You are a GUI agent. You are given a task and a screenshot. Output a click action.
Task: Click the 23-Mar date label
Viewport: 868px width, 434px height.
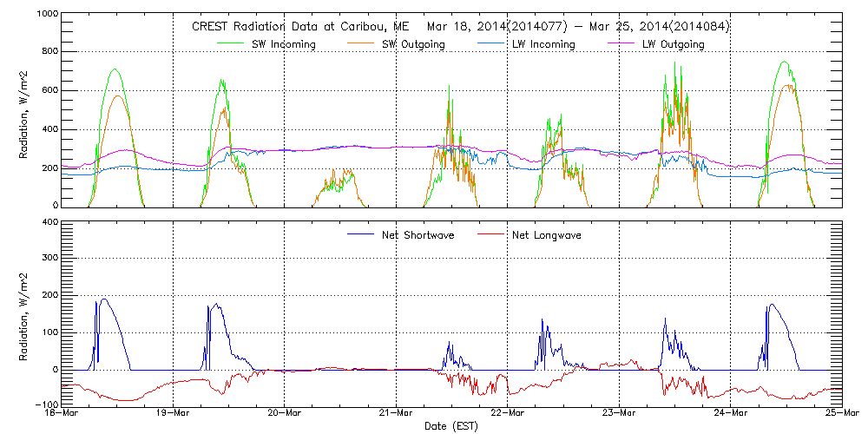(x=619, y=413)
